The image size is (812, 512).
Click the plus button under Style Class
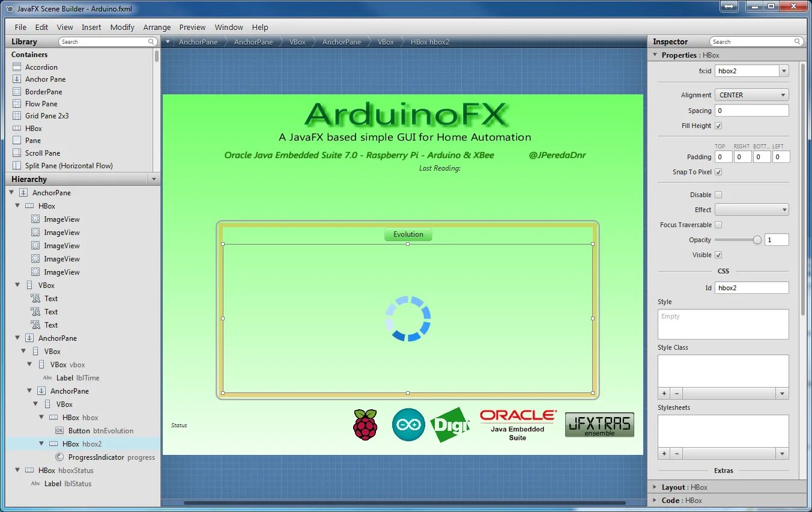(x=664, y=394)
